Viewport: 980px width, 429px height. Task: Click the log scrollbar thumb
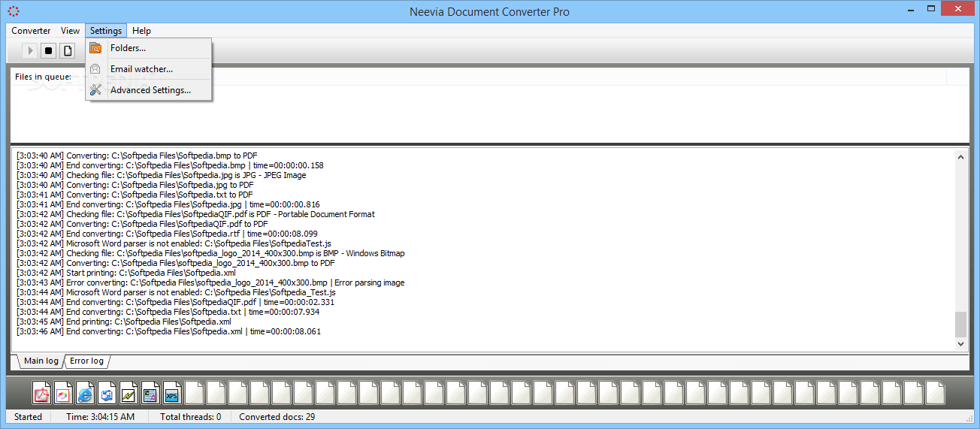(x=961, y=325)
